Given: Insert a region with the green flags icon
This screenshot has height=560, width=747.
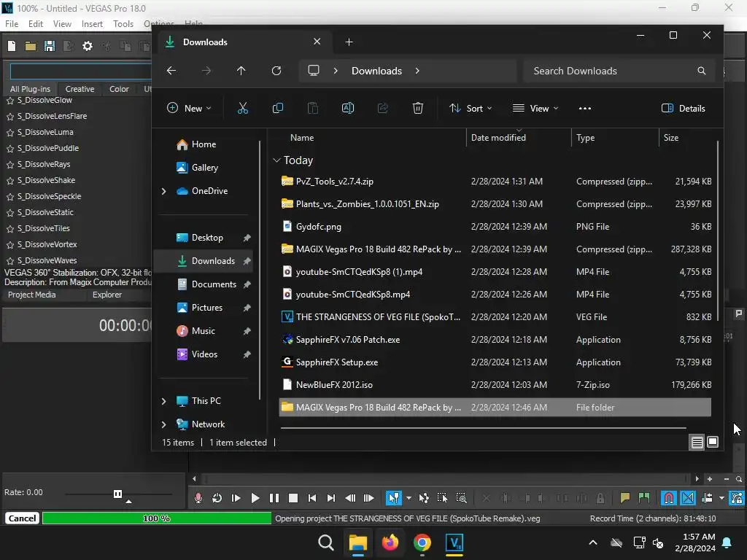Looking at the screenshot, I should pyautogui.click(x=643, y=498).
